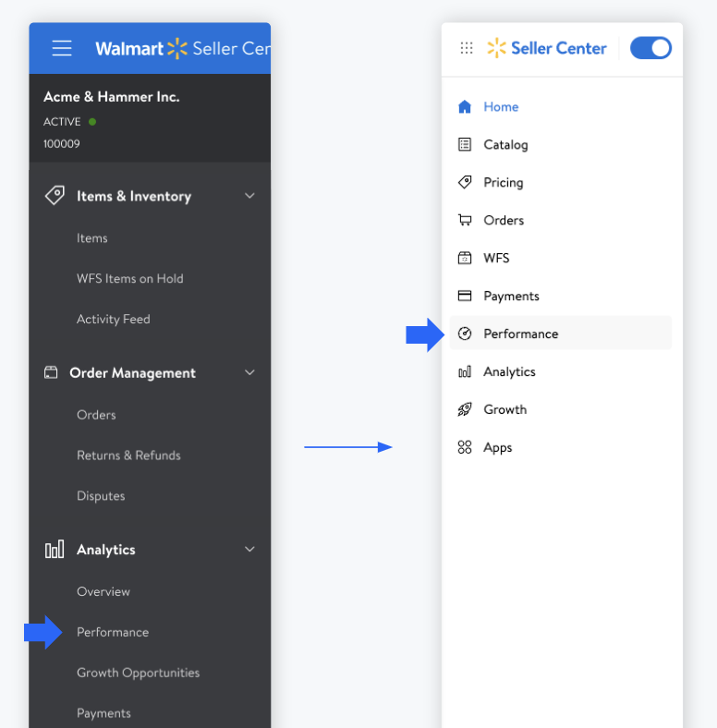Click the Home house icon
Screen dimensions: 717x728
[465, 106]
